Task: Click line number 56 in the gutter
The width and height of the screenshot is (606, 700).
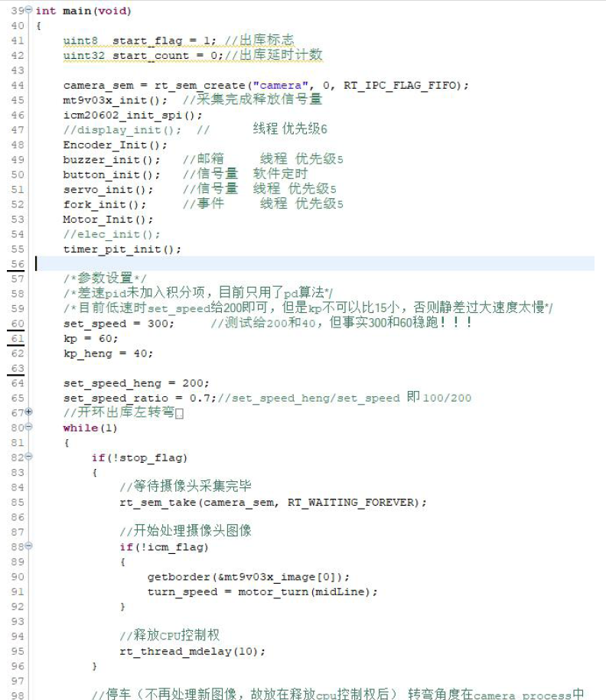Action: click(x=18, y=264)
